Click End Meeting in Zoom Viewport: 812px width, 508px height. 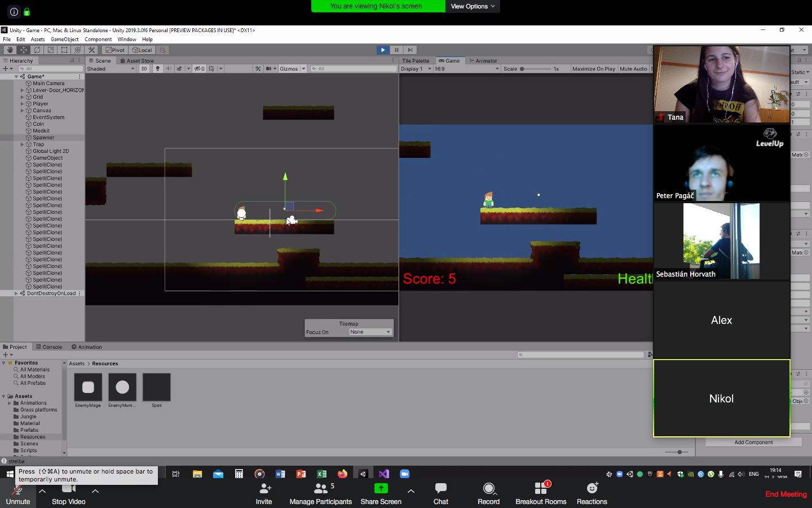tap(785, 494)
